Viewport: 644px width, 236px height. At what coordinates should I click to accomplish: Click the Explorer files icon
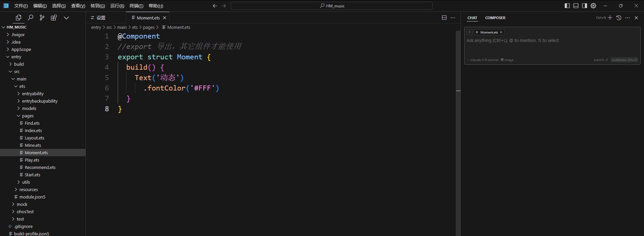coord(18,18)
